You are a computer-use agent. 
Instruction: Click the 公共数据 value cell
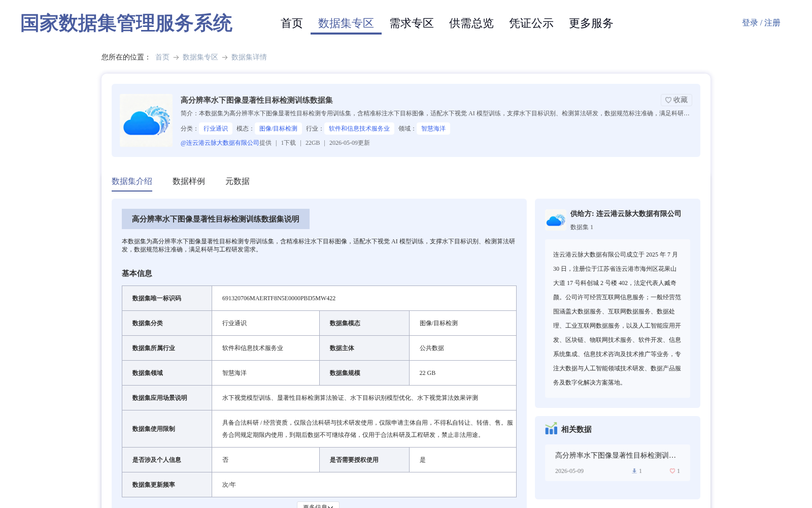(x=432, y=348)
